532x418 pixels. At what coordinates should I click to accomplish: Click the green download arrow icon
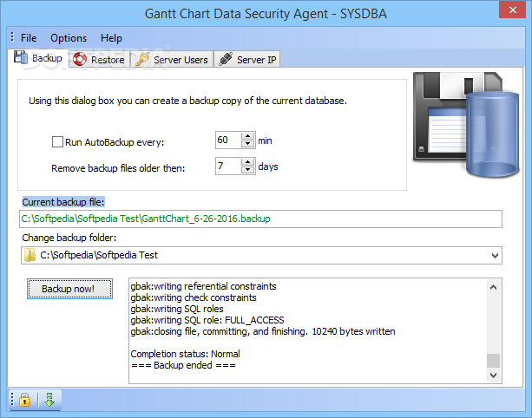point(49,400)
